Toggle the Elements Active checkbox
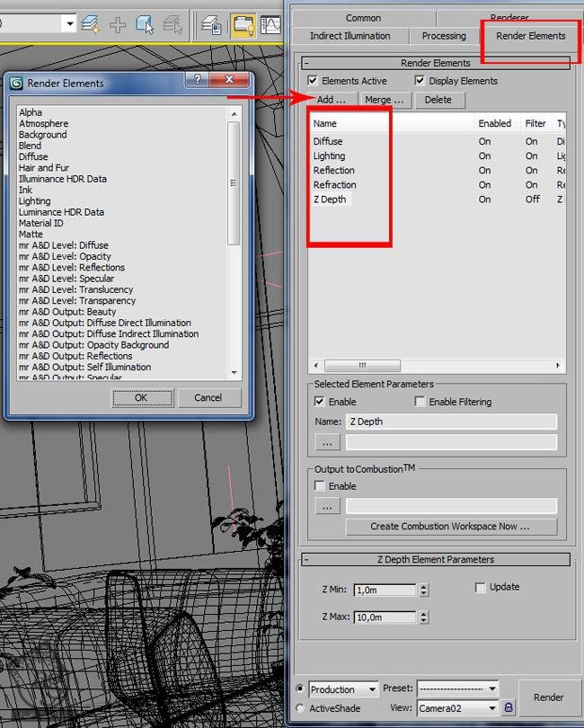The height and width of the screenshot is (728, 584). pyautogui.click(x=314, y=81)
